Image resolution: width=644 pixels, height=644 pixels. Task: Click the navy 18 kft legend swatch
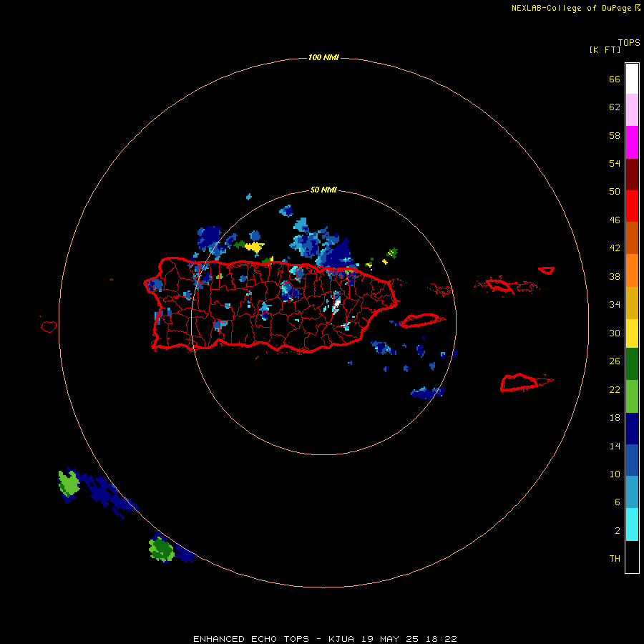point(632,429)
